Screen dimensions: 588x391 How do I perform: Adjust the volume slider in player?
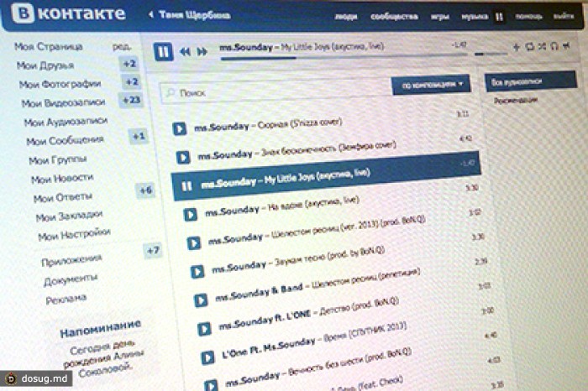coord(491,55)
